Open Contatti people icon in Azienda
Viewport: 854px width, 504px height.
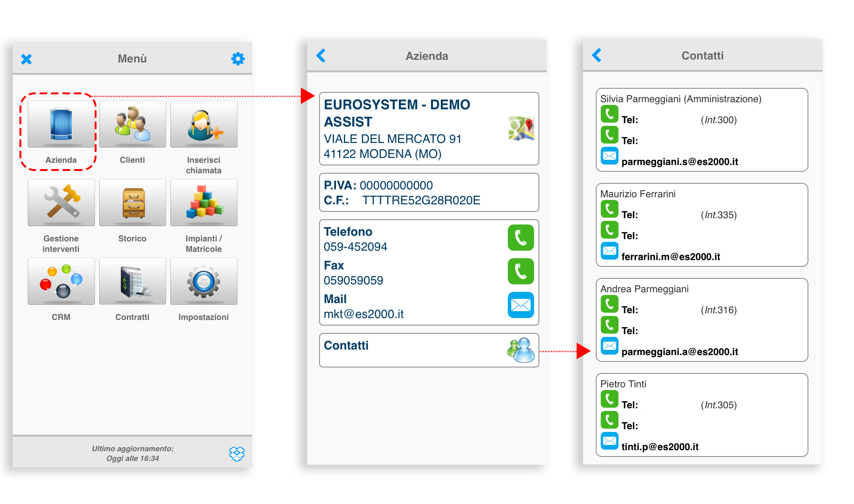pos(521,350)
